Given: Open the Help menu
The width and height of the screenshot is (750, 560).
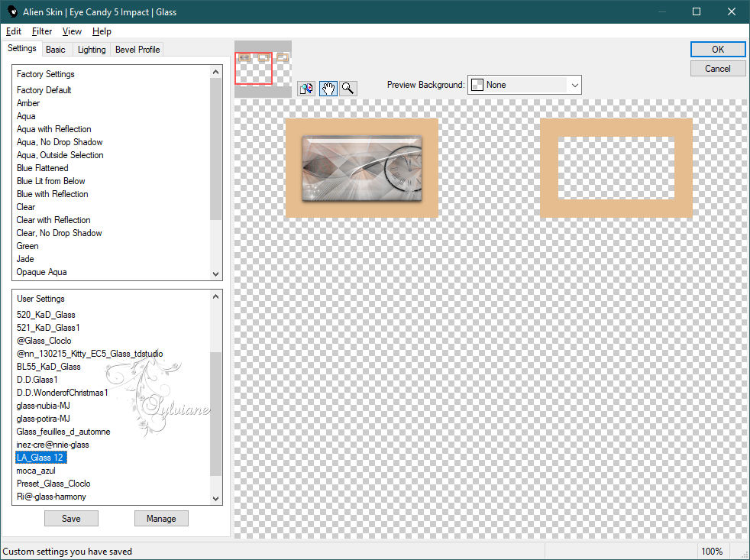Looking at the screenshot, I should (x=102, y=31).
